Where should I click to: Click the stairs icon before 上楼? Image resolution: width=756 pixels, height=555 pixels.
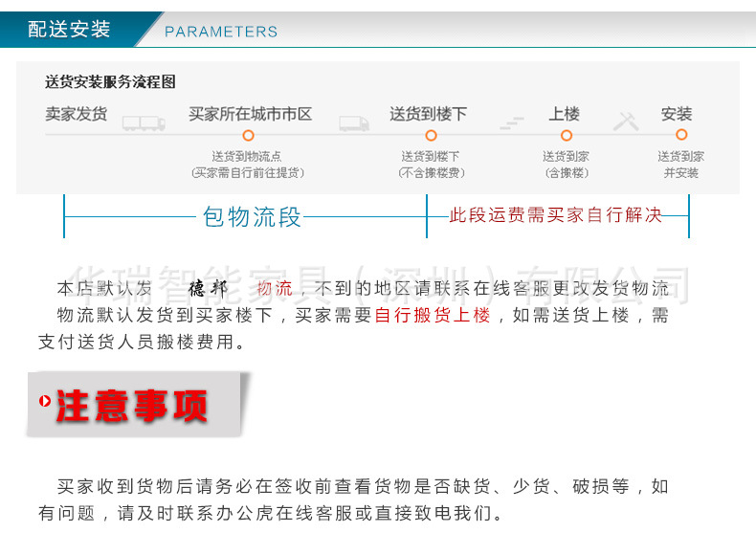[x=512, y=122]
